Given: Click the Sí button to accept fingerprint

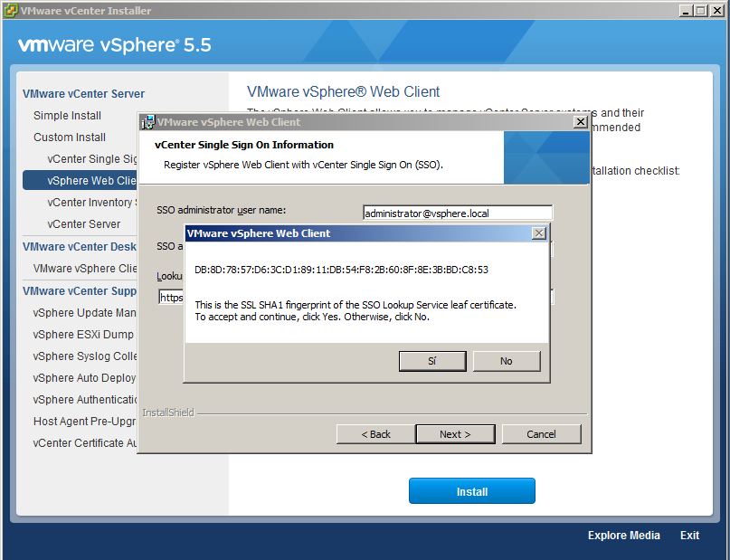Looking at the screenshot, I should [x=432, y=361].
